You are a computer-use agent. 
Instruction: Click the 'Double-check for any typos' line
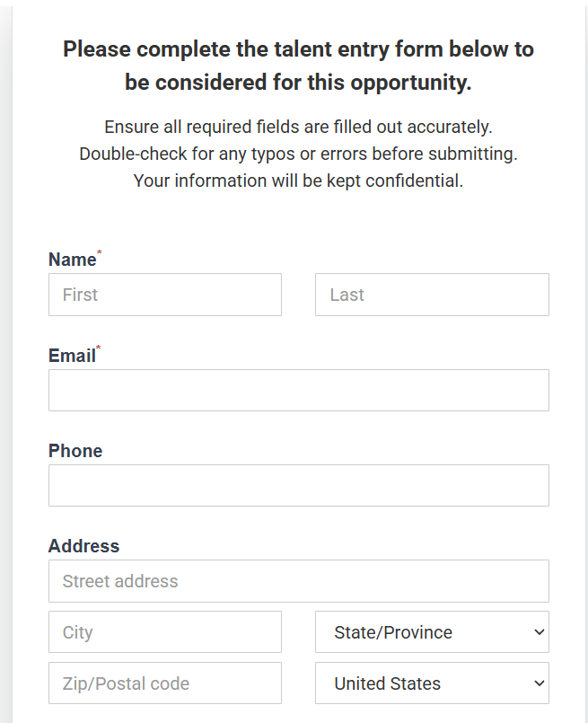[x=298, y=154]
